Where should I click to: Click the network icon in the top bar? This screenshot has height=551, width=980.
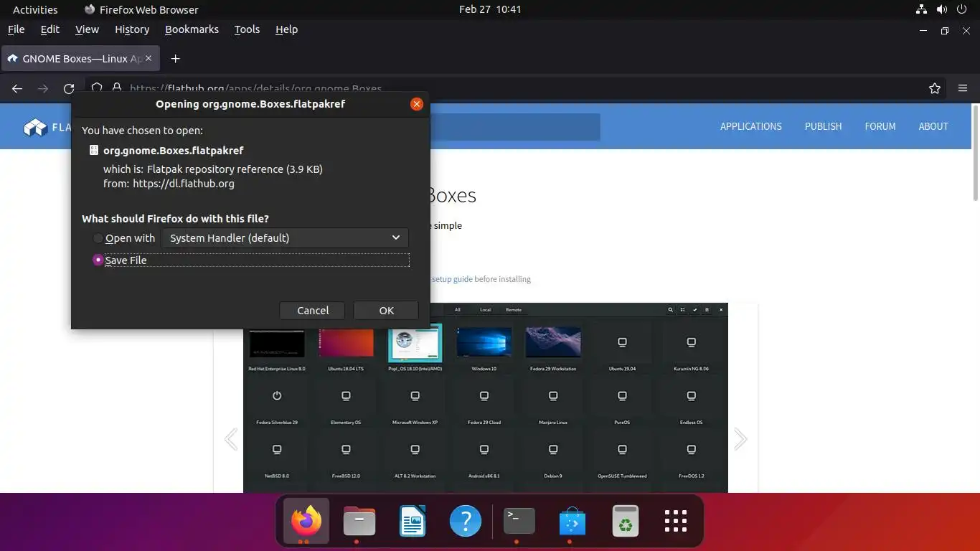pos(922,9)
